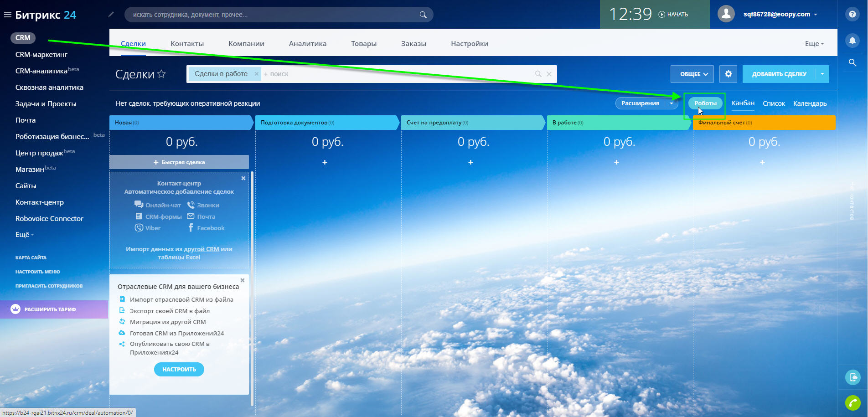This screenshot has width=868, height=417.
Task: Select the CRM-формы channel
Action: [159, 216]
